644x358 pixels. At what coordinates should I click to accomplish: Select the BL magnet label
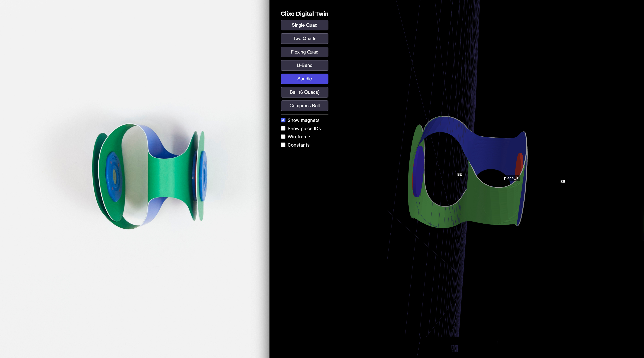[460, 174]
